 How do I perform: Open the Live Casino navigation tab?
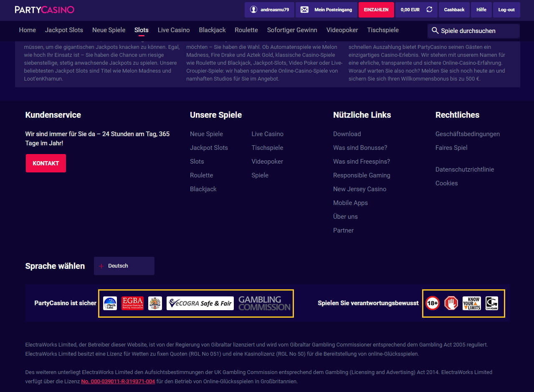click(174, 30)
